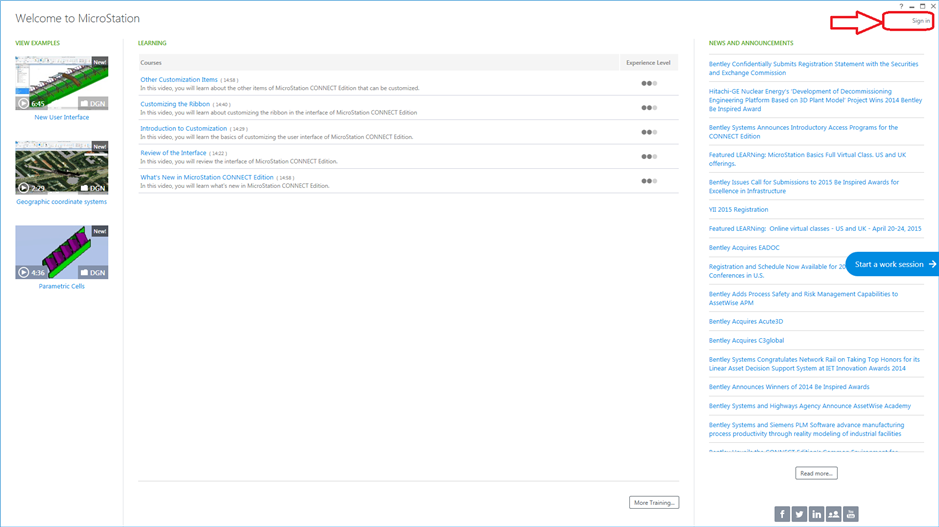Open MicroStation Basics Full Virtual Class news
Viewport: 939px width, 527px height.
(807, 159)
